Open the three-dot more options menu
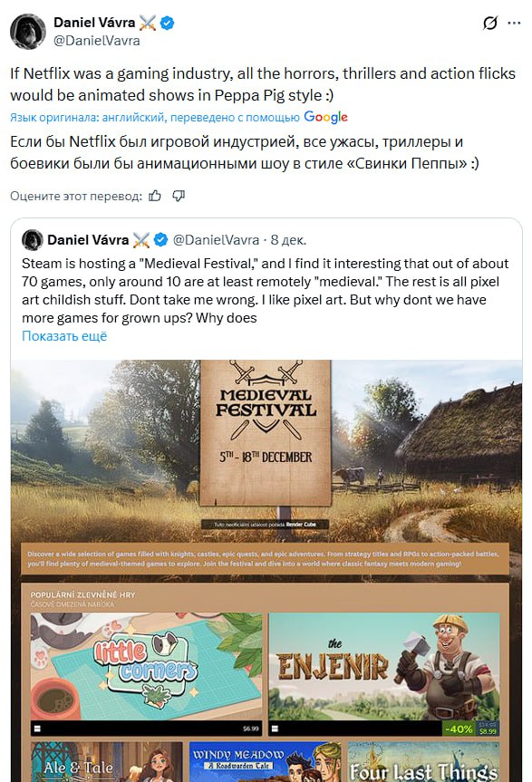532x782 pixels. [514, 23]
